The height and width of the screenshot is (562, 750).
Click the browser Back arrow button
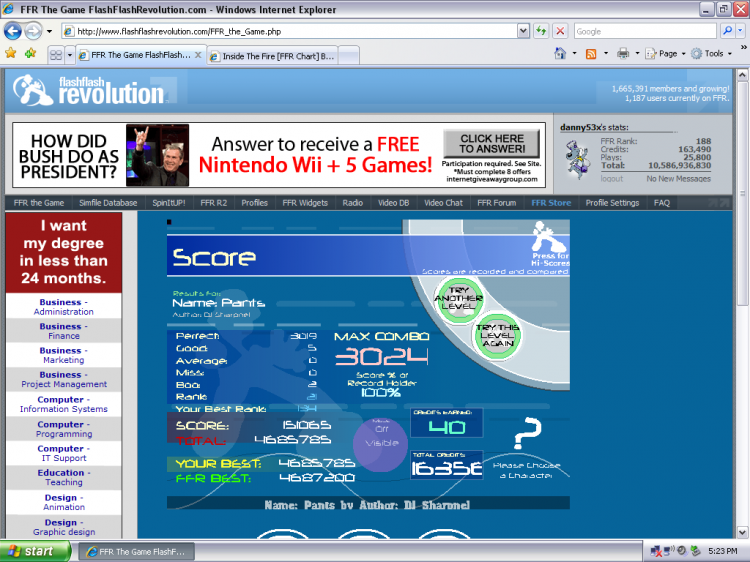click(x=12, y=32)
